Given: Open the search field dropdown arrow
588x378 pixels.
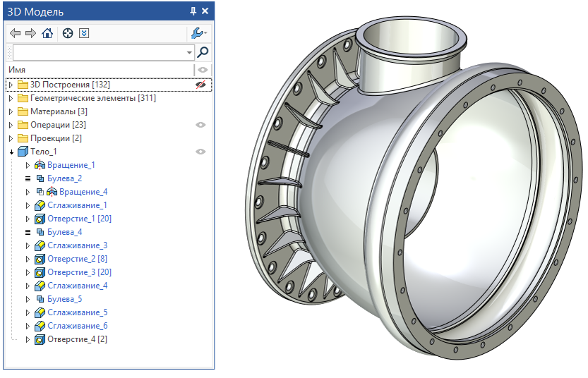Looking at the screenshot, I should click(x=189, y=52).
